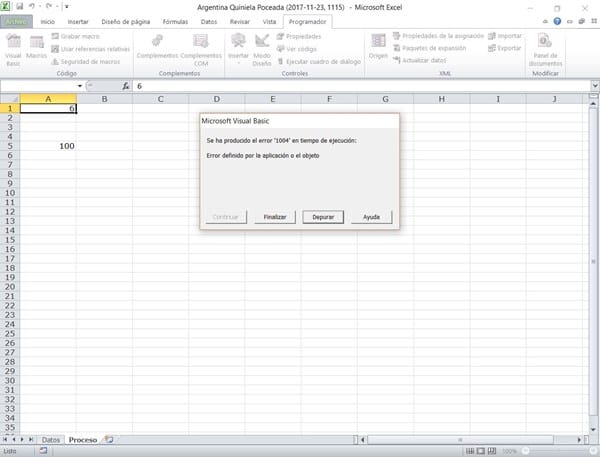Click the XML Importar button
This screenshot has width=600, height=457.
[x=505, y=36]
